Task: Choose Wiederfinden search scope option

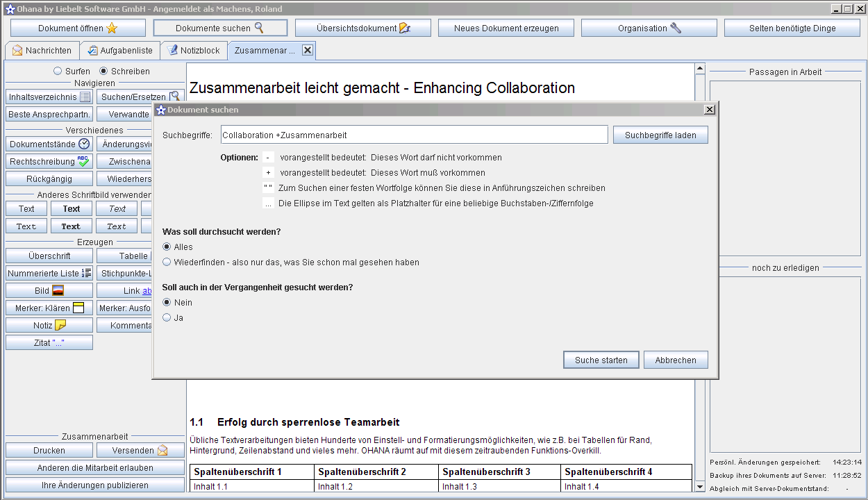Action: click(x=167, y=262)
